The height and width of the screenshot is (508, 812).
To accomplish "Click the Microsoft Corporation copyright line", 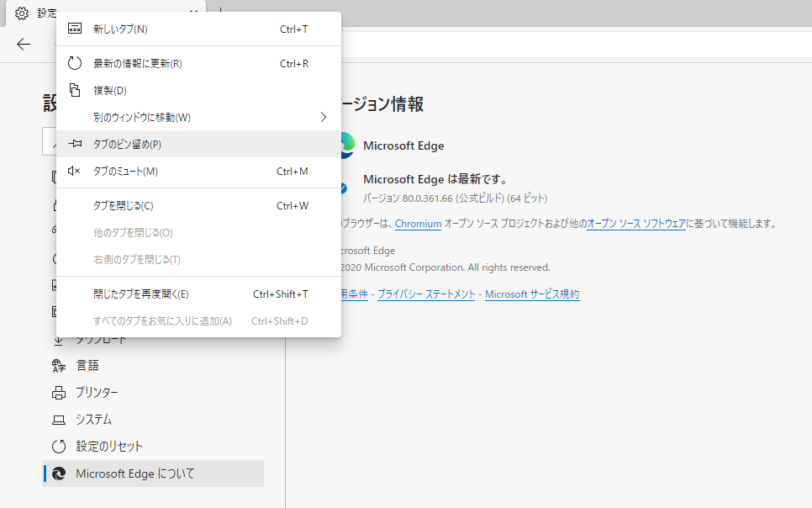I will coord(445,267).
